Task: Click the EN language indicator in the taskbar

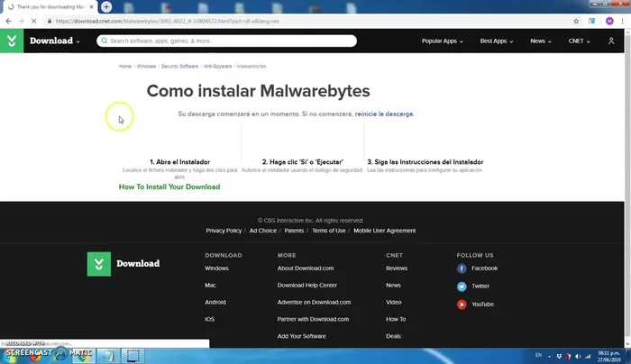Action: click(538, 355)
